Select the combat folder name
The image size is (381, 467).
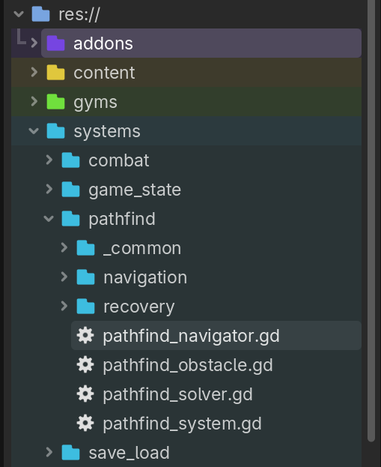point(119,161)
